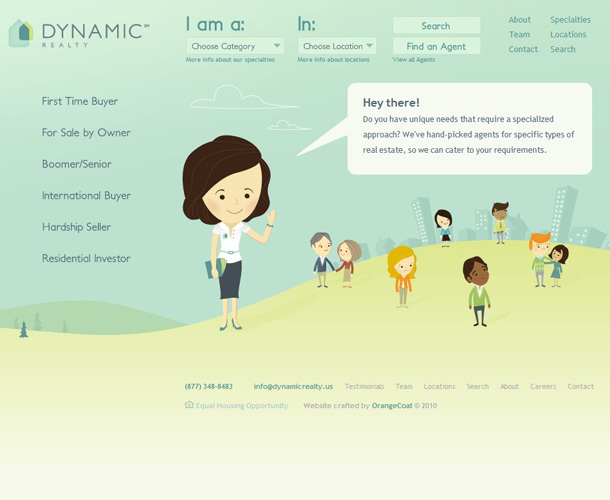Open Team link in the footer
This screenshot has height=500, width=610.
pyautogui.click(x=404, y=386)
